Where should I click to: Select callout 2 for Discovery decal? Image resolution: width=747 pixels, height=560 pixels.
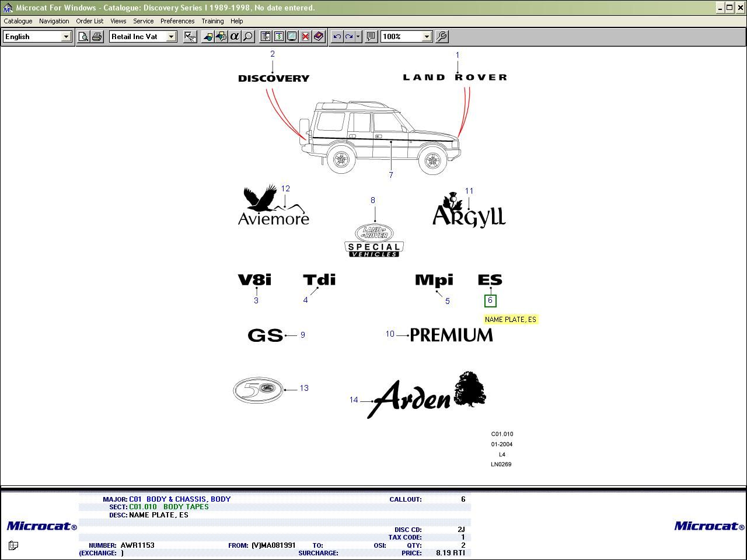click(272, 54)
